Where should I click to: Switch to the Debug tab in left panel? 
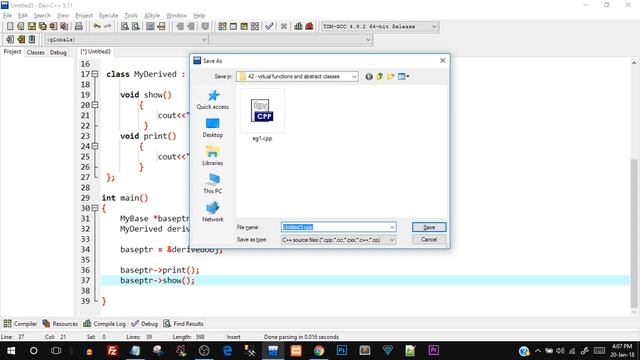click(x=58, y=52)
